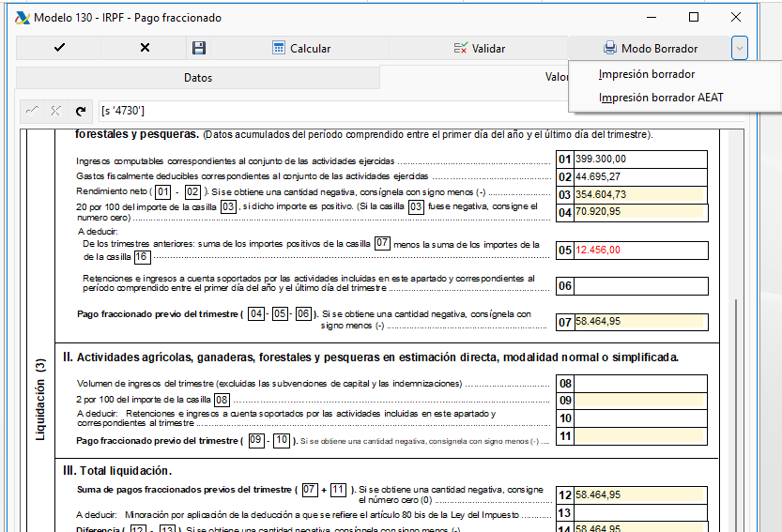This screenshot has width=782, height=532.
Task: Switch to the Datos tab
Action: [x=198, y=78]
